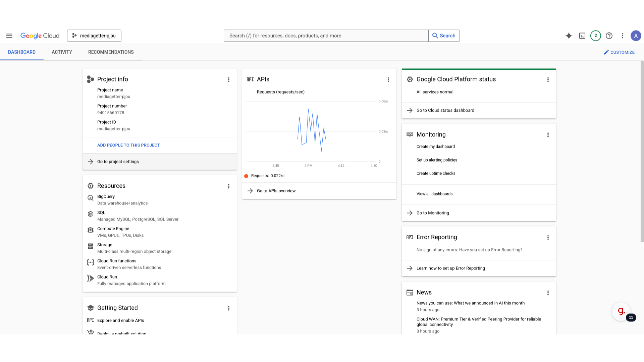Open the hamburger navigation menu
Viewport: 644px width, 362px height.
[x=9, y=36]
